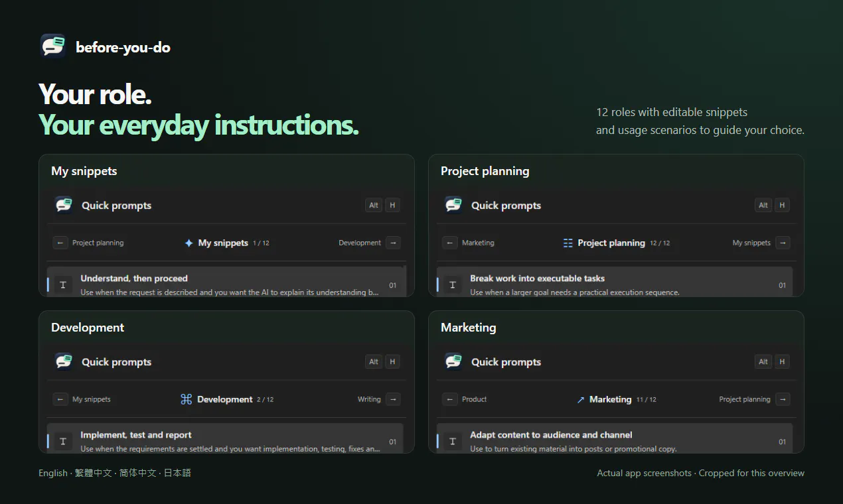This screenshot has height=504, width=843.
Task: Switch language to 繁體中文
Action: click(x=93, y=473)
